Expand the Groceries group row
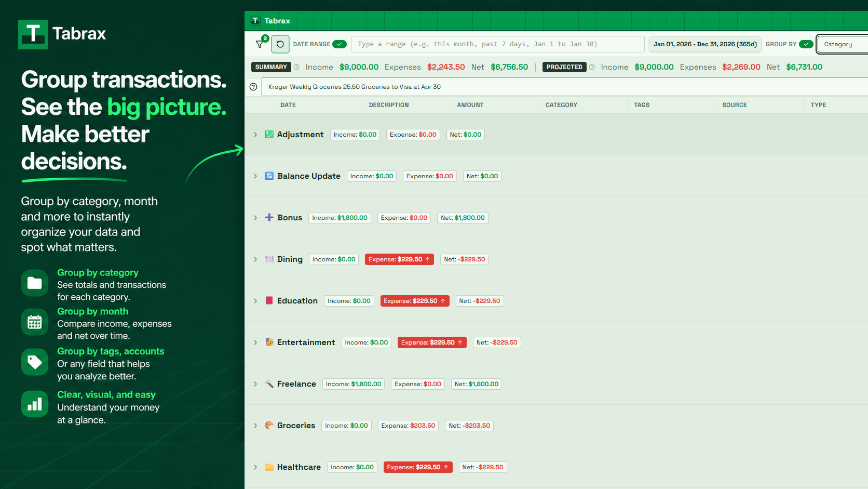The height and width of the screenshot is (489, 868). 255,426
